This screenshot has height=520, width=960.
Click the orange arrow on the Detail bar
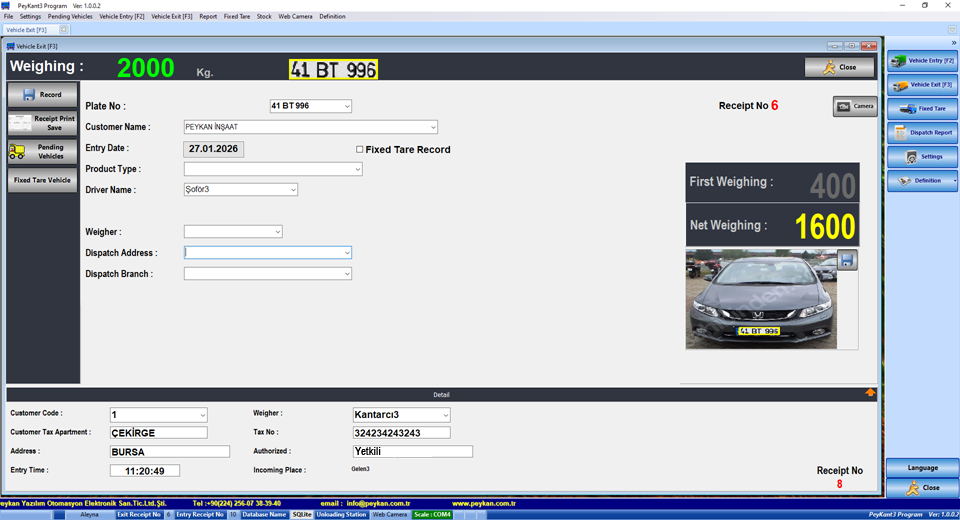click(x=870, y=393)
